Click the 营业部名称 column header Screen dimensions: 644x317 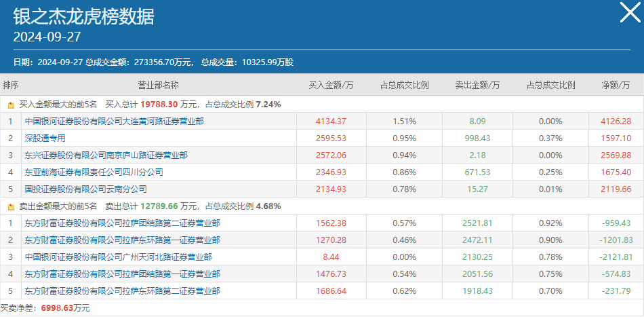pos(158,85)
